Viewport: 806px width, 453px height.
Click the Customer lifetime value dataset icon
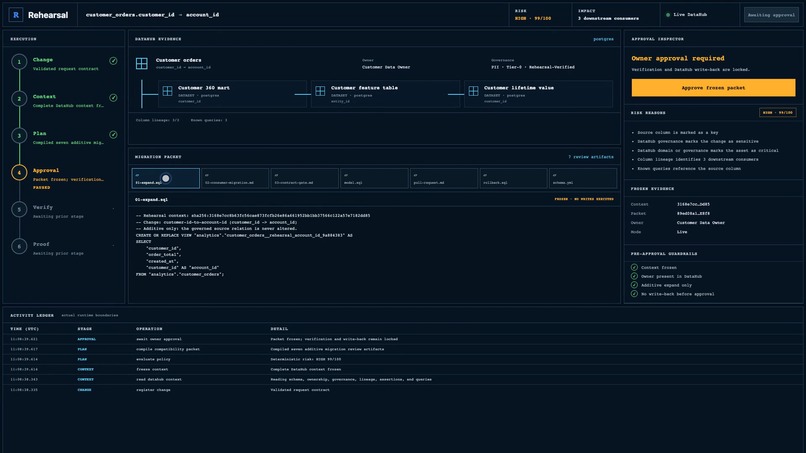(473, 91)
